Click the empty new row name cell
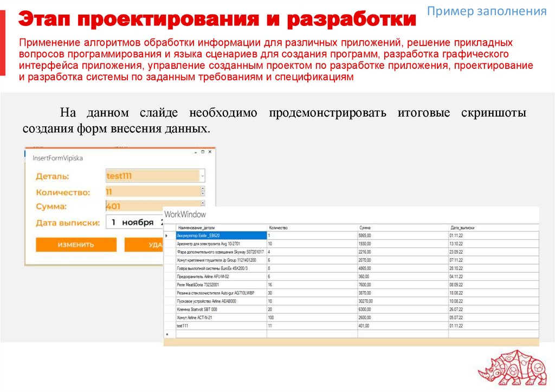Viewport: 555px width, 392px height. point(221,334)
